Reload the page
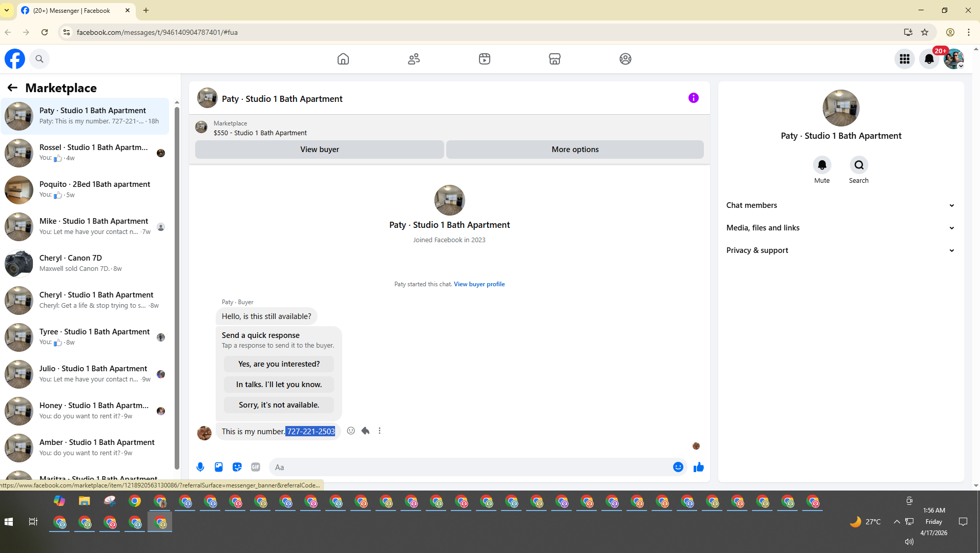This screenshot has width=980, height=553. click(x=45, y=32)
